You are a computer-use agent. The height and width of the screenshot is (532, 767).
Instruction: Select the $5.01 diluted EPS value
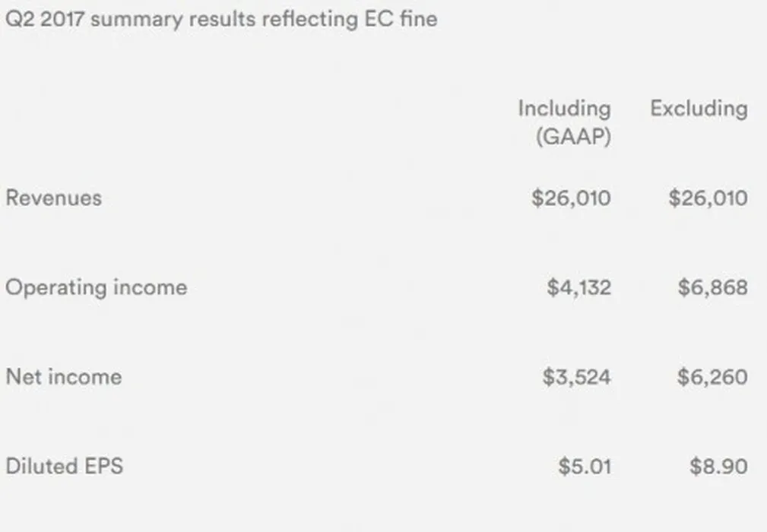[x=585, y=466]
